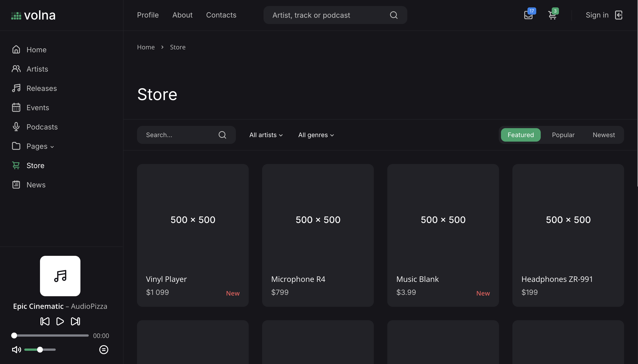Viewport: 638px width, 364px height.
Task: Click the sign in arrow icon
Action: pyautogui.click(x=619, y=15)
